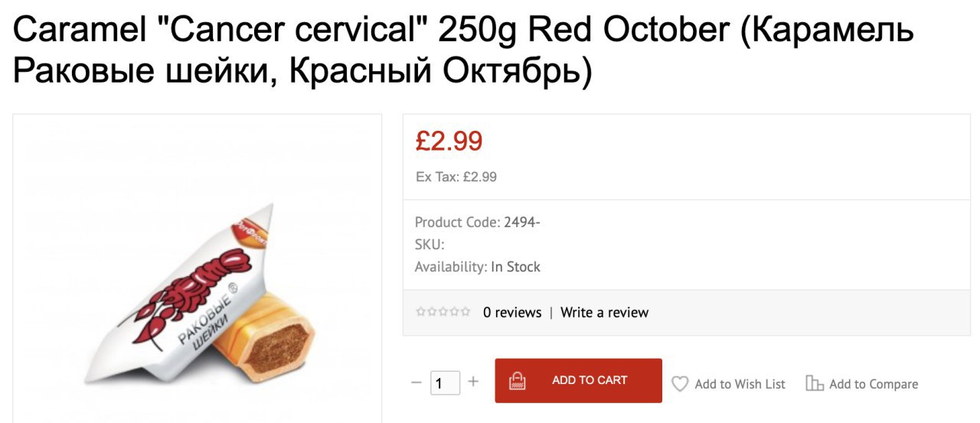Select the Add to Compare link

tap(874, 384)
